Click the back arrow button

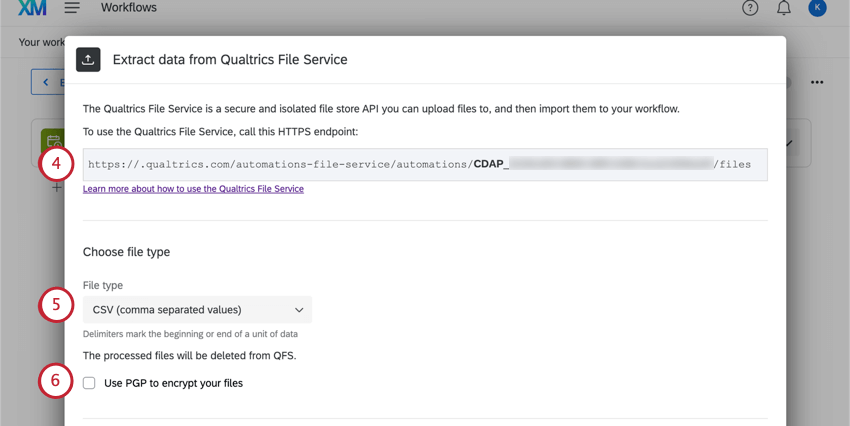pos(45,82)
